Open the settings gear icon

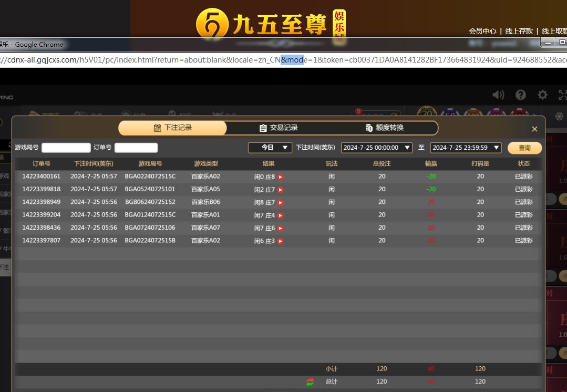click(542, 95)
